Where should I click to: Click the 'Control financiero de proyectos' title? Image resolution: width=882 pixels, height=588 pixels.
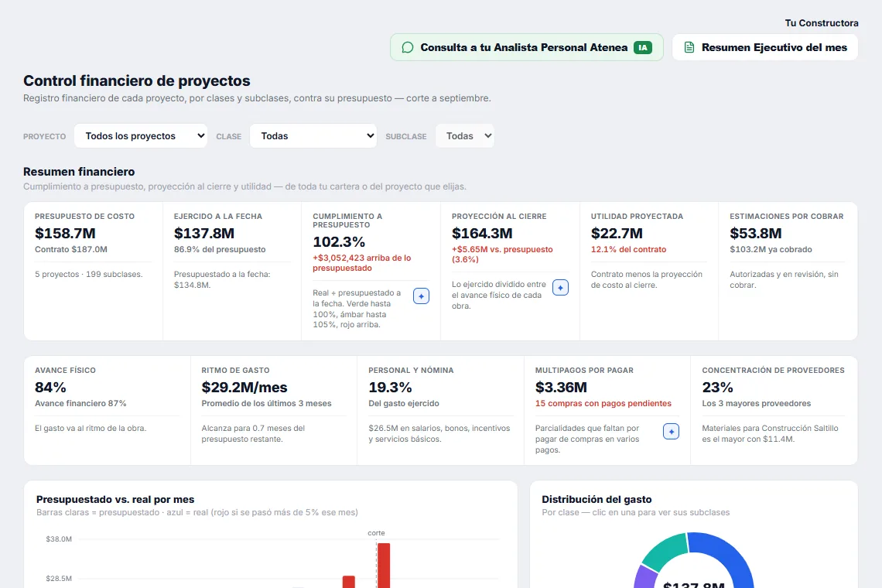click(x=137, y=80)
